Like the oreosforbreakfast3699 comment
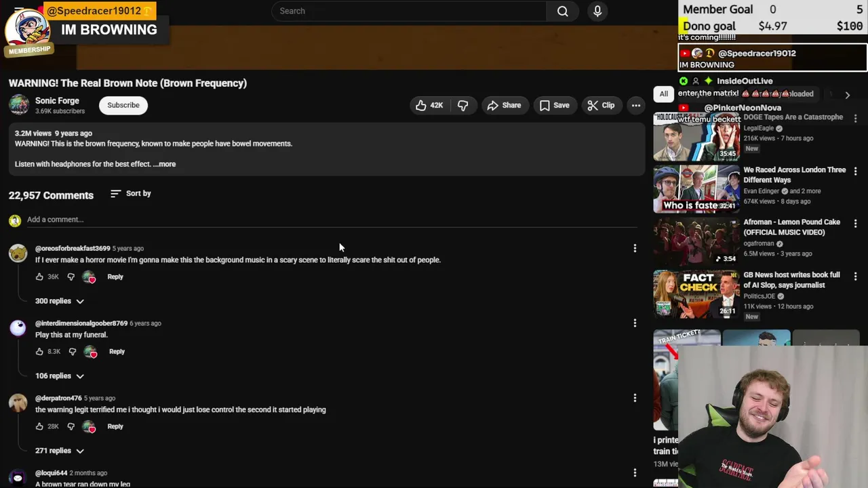 click(x=39, y=277)
